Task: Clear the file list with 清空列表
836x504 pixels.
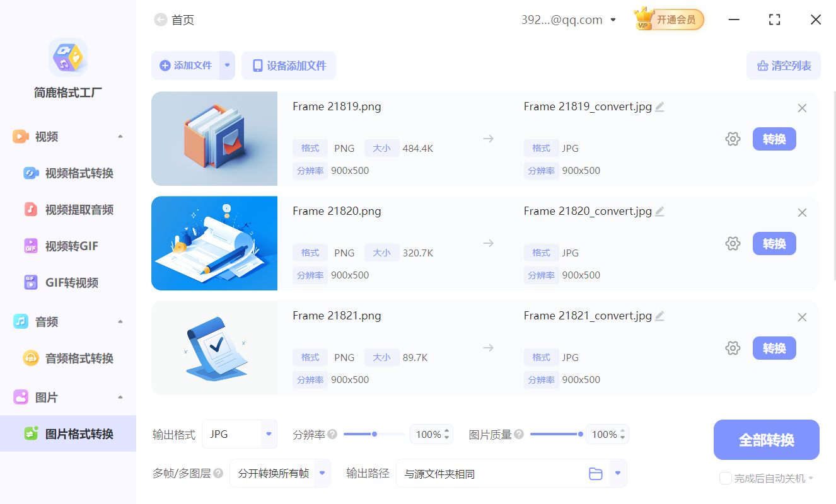Action: point(783,66)
